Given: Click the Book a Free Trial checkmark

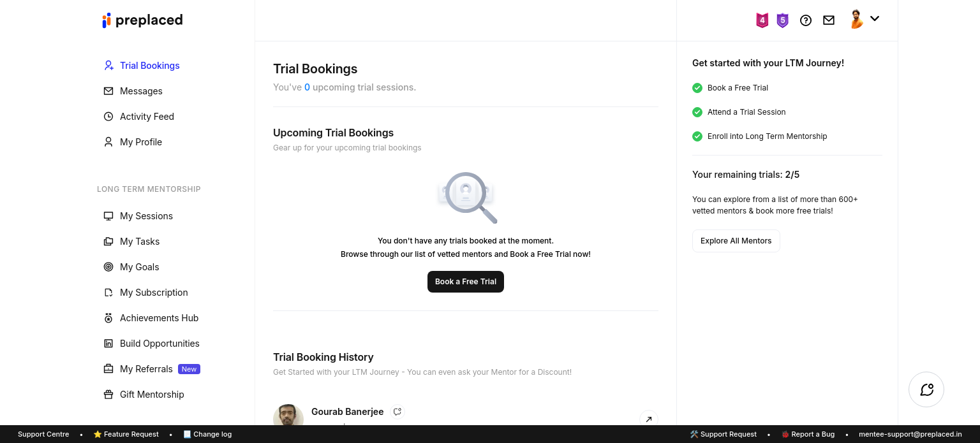Looking at the screenshot, I should [697, 88].
